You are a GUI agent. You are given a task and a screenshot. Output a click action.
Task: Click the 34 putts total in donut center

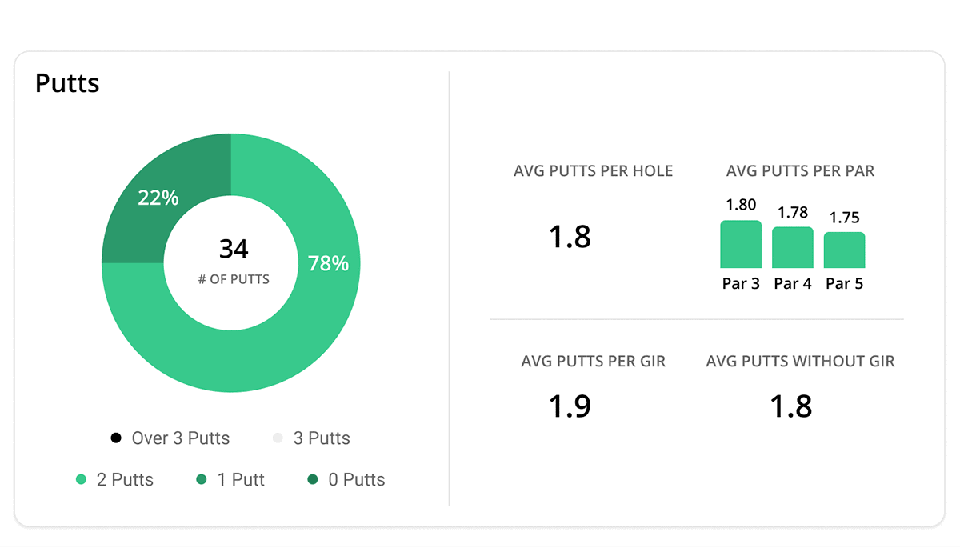point(234,250)
